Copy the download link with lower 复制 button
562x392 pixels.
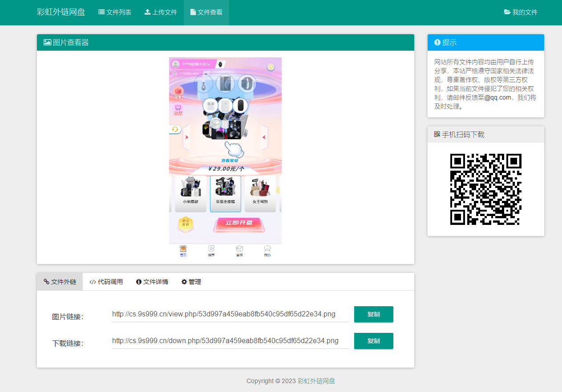click(373, 341)
